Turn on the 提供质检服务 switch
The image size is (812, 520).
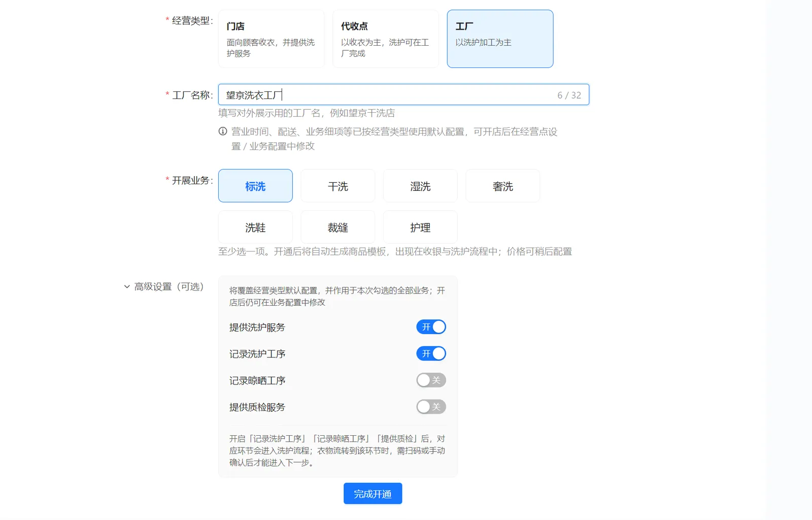tap(431, 407)
